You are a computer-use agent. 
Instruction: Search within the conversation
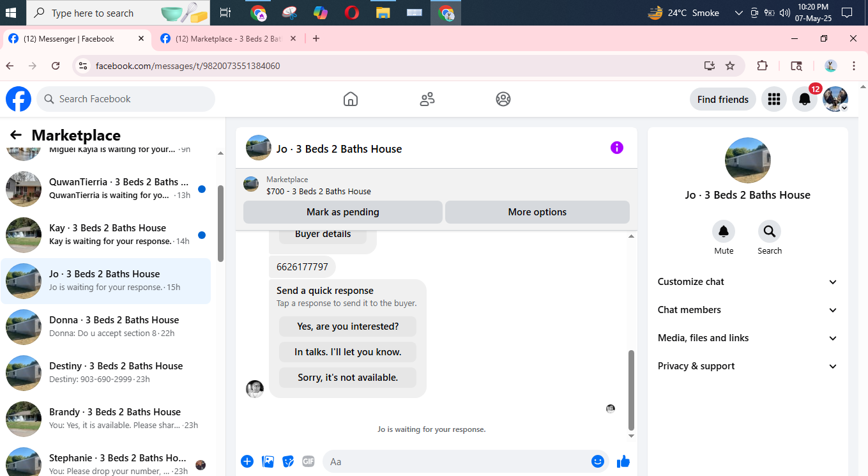pos(770,231)
